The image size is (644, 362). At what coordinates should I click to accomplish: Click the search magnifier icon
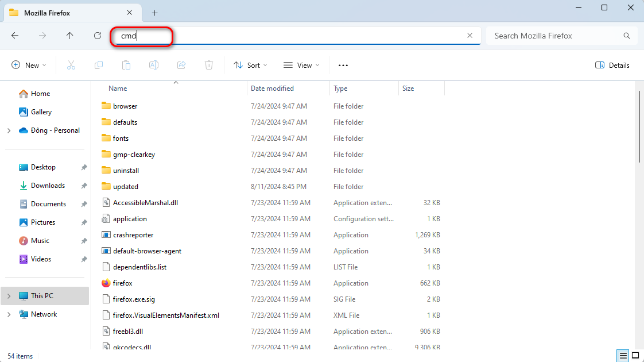coord(626,36)
